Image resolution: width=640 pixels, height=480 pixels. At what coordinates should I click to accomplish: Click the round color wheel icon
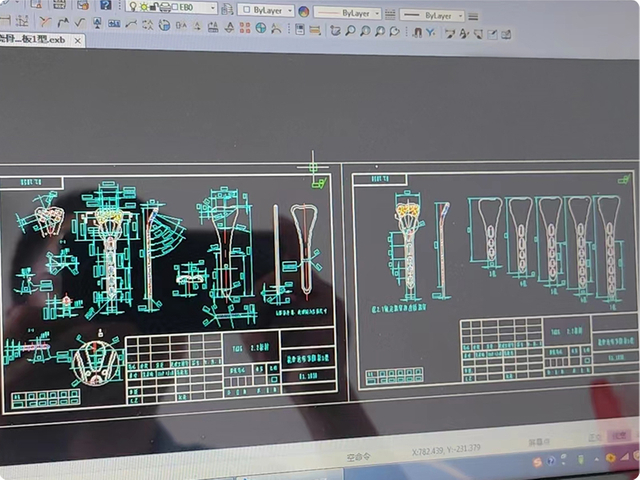[303, 12]
